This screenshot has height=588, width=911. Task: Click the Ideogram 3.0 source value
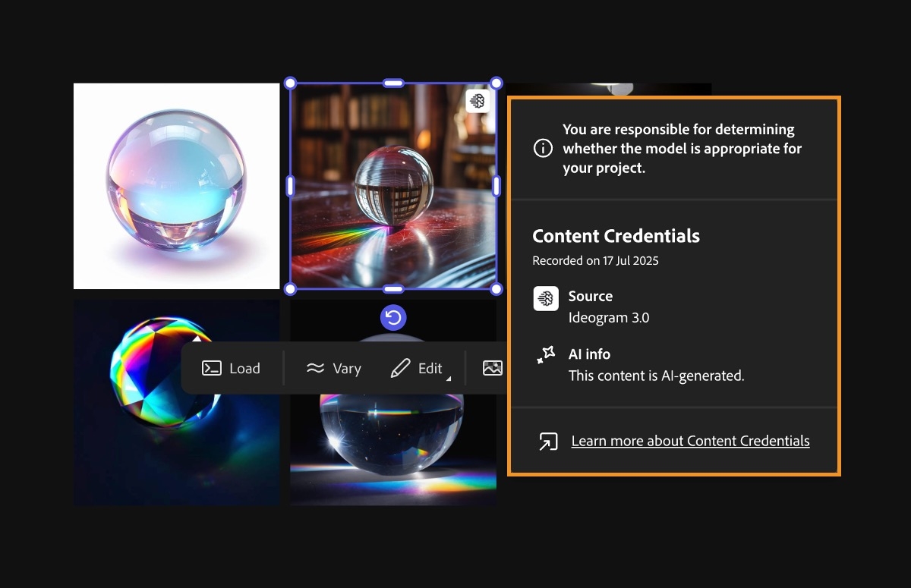pos(609,318)
